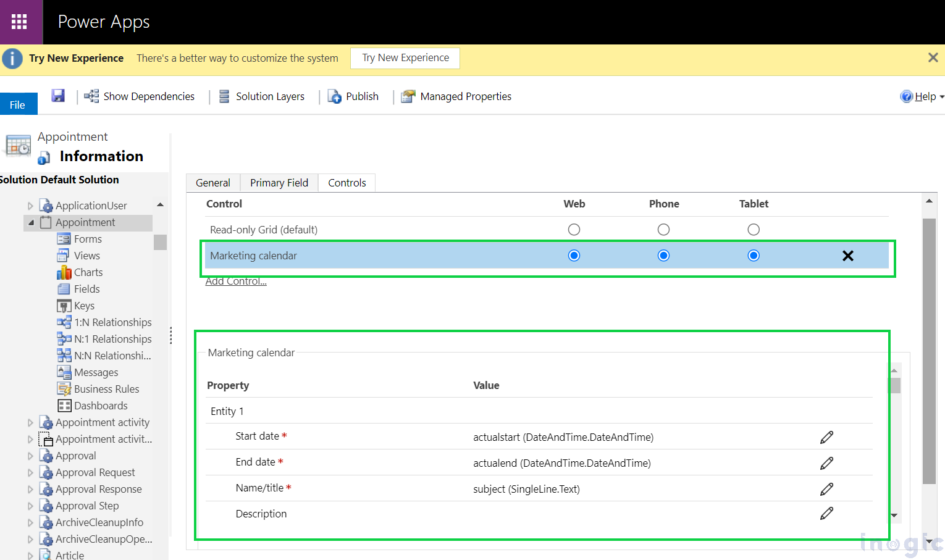Expand the ArchiveCleanupInfo node
This screenshot has height=560, width=945.
pos(30,522)
